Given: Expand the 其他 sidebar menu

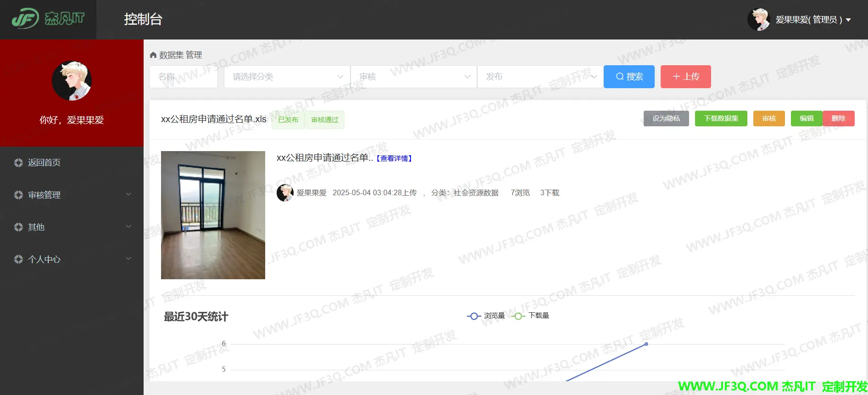Looking at the screenshot, I should 72,227.
